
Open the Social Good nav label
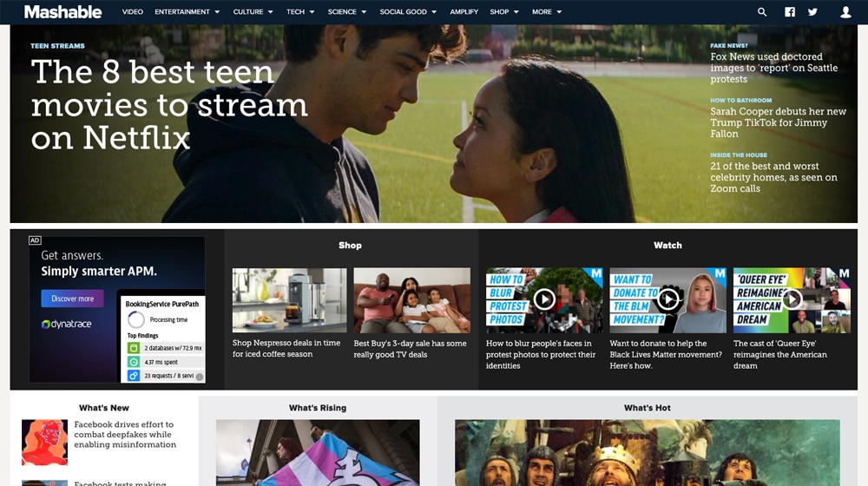pyautogui.click(x=403, y=11)
